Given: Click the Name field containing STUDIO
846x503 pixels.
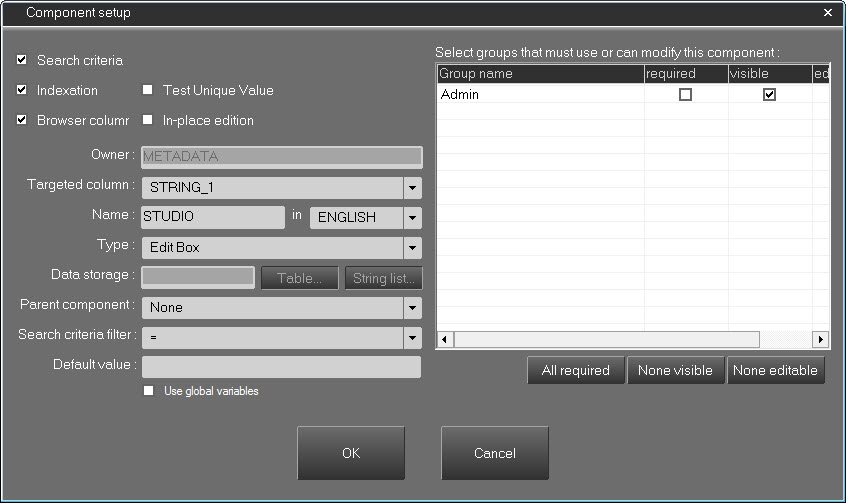Looking at the screenshot, I should (x=213, y=217).
